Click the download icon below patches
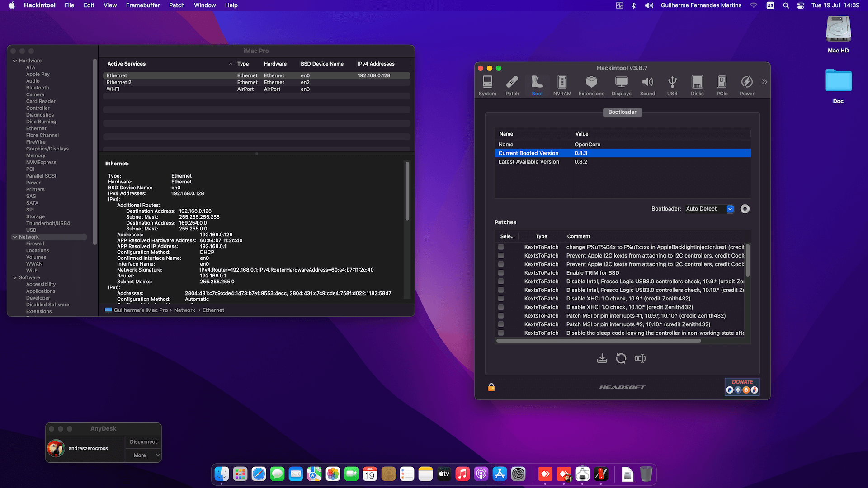Image resolution: width=868 pixels, height=488 pixels. (x=602, y=358)
